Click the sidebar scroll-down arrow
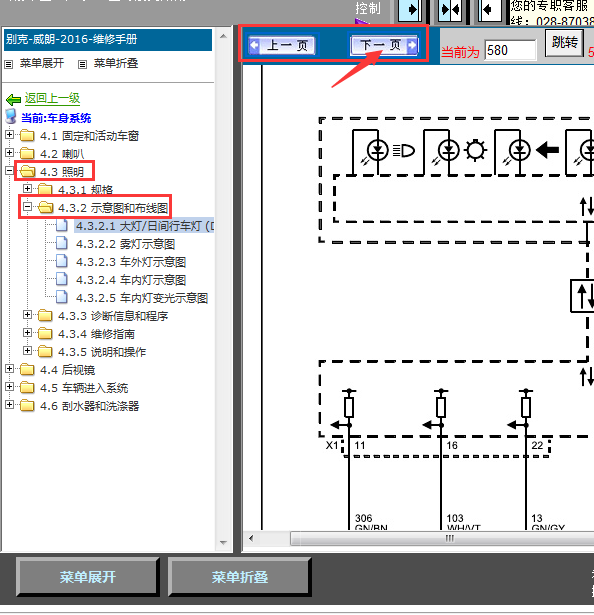The image size is (594, 615). 224,543
